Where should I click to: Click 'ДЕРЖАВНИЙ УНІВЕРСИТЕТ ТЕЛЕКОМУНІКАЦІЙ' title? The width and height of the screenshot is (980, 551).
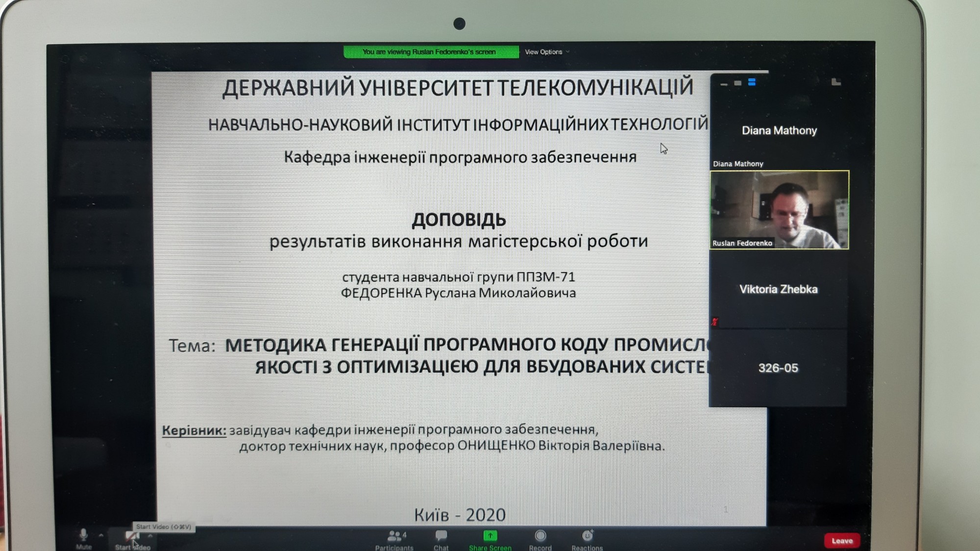coord(458,88)
